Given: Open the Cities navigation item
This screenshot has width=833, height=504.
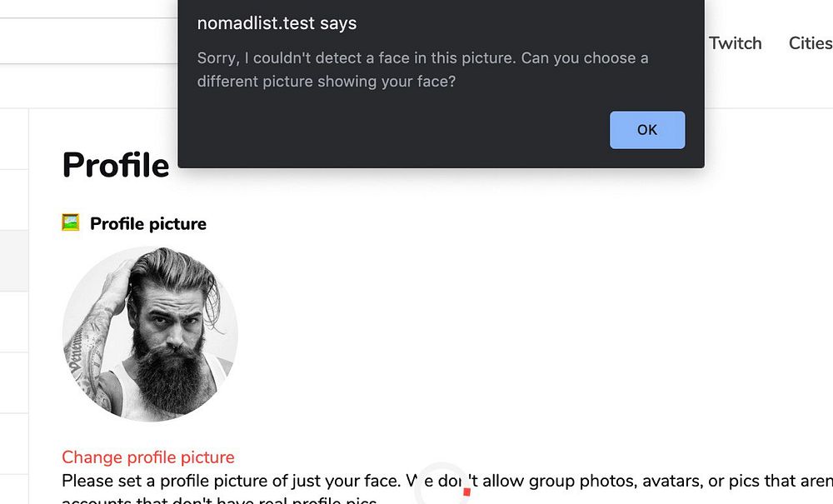Looking at the screenshot, I should click(x=810, y=43).
